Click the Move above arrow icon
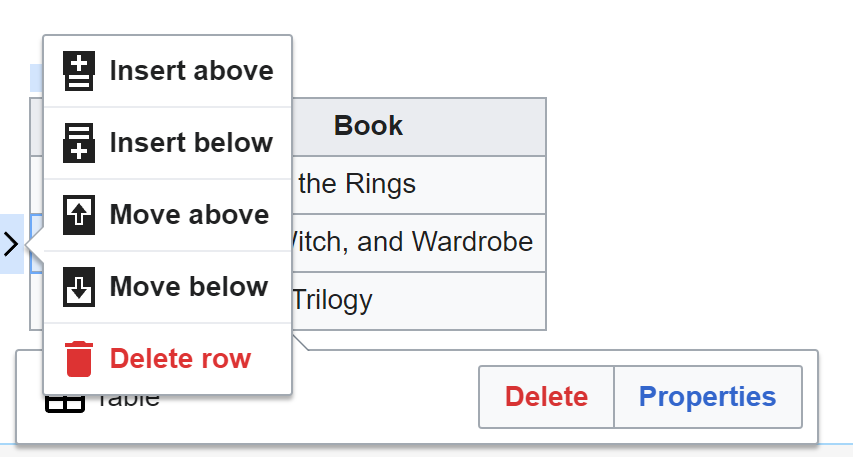This screenshot has width=853, height=457. pyautogui.click(x=79, y=214)
